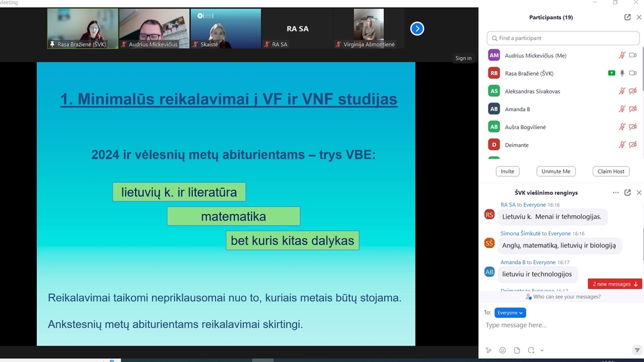Screen dimensions: 644x362
Task: Open the Everyone recipient dropdown
Action: [x=510, y=313]
